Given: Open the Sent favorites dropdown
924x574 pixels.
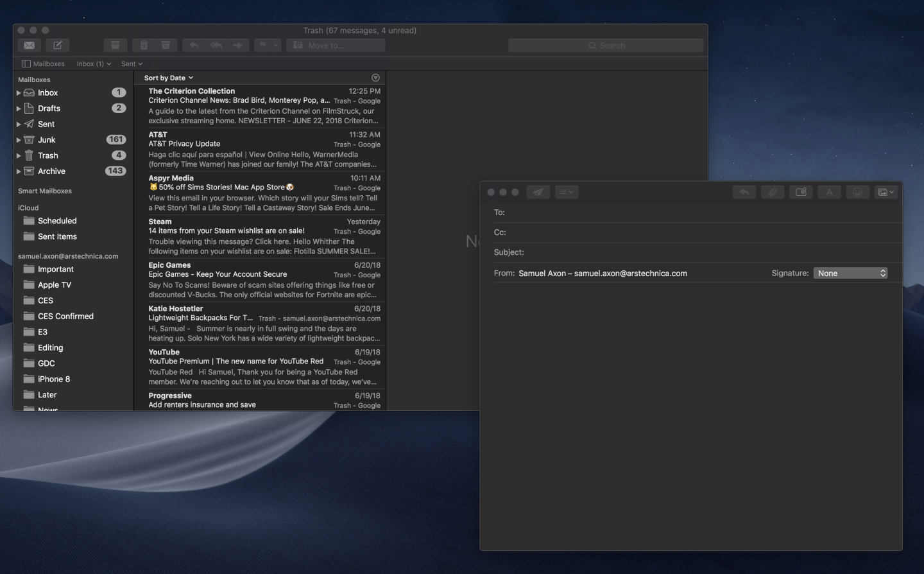Looking at the screenshot, I should [132, 64].
